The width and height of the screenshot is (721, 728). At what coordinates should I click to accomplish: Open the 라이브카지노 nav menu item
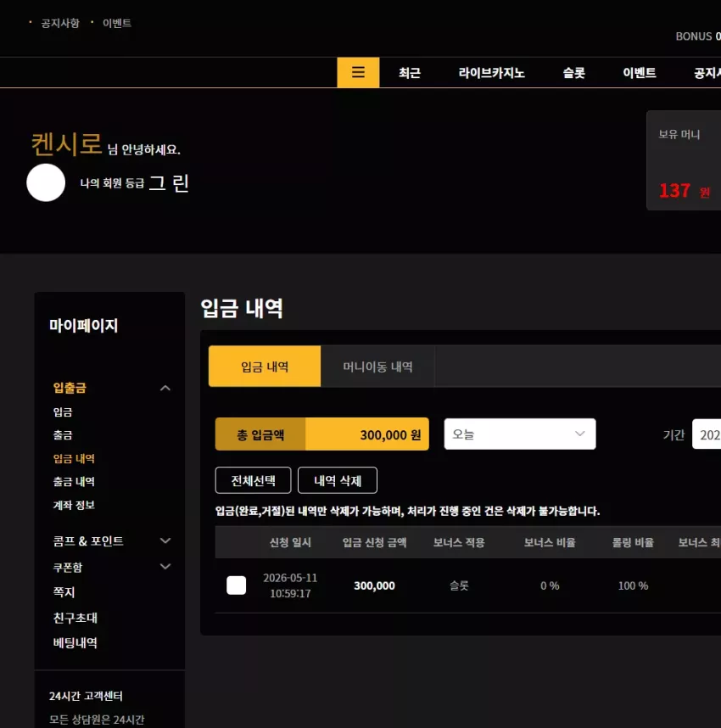[492, 73]
